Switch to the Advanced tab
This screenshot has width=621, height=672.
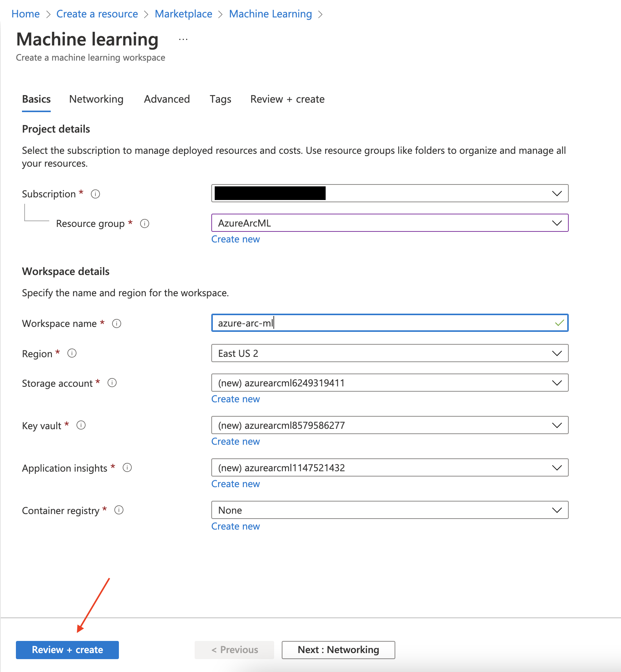click(167, 99)
